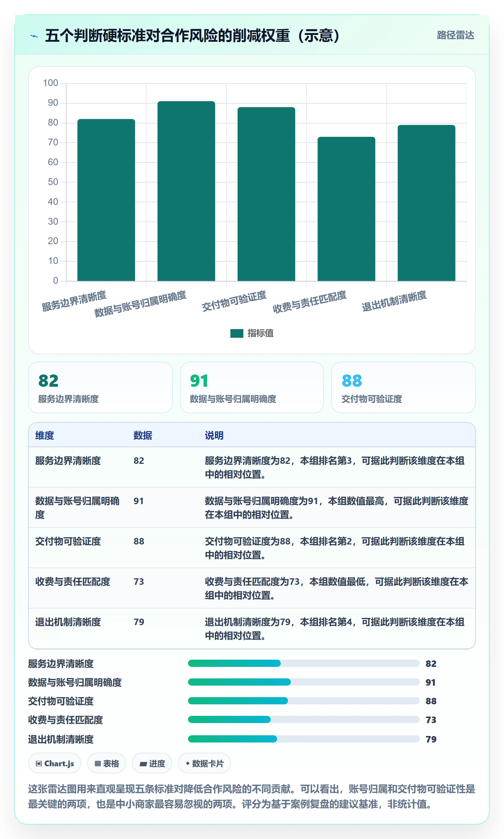
Task: Click the 路径雷达 label in header
Action: pos(455,35)
